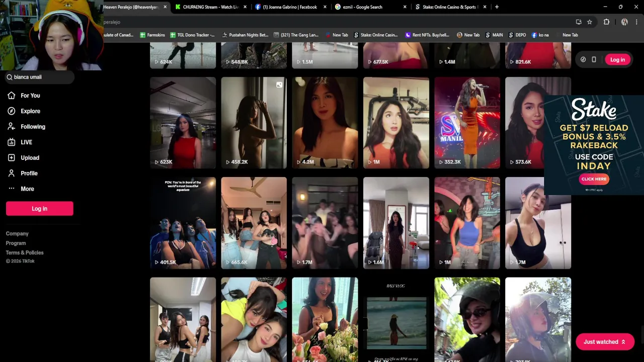Open the Chrome extensions puzzle icon
This screenshot has width=644, height=362.
point(606,22)
